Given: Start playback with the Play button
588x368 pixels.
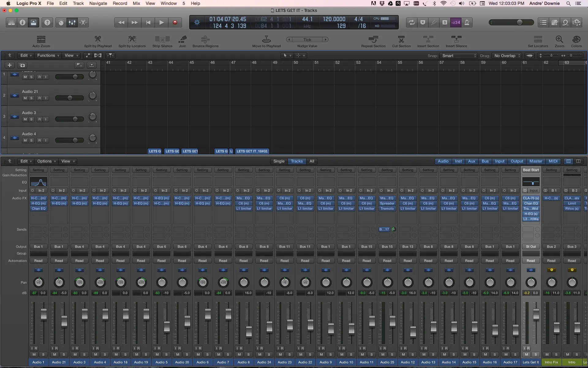Looking at the screenshot, I should 161,23.
